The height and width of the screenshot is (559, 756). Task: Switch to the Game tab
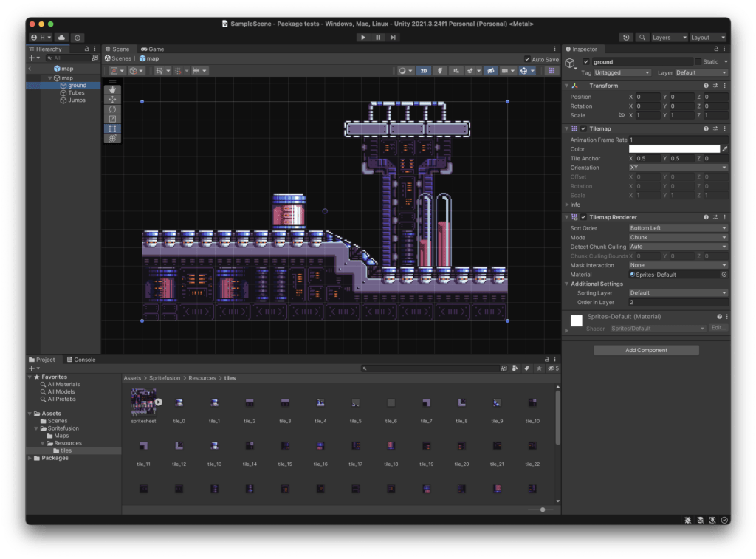coord(153,49)
